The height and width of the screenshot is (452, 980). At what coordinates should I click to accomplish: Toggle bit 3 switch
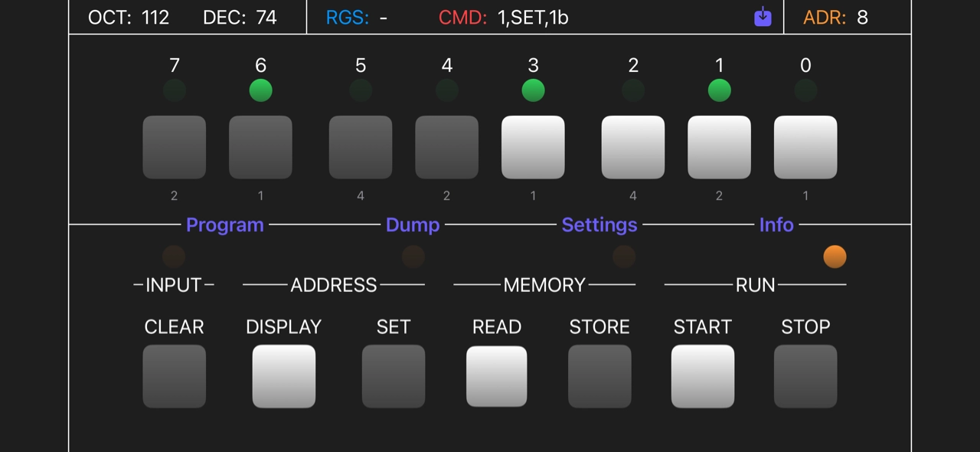(x=533, y=147)
